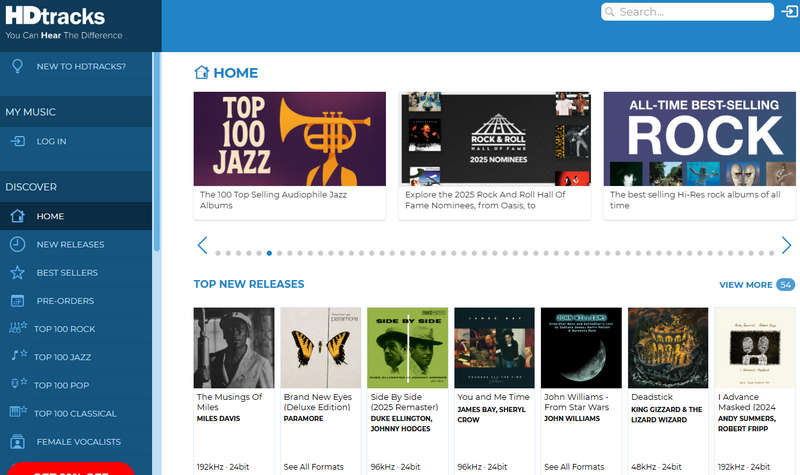
Task: Click artist King Gizzard & The Lizard Wizard
Action: (667, 414)
